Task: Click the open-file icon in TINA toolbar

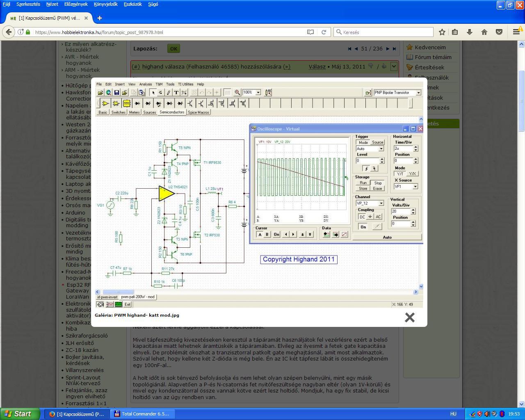Action: pyautogui.click(x=100, y=93)
